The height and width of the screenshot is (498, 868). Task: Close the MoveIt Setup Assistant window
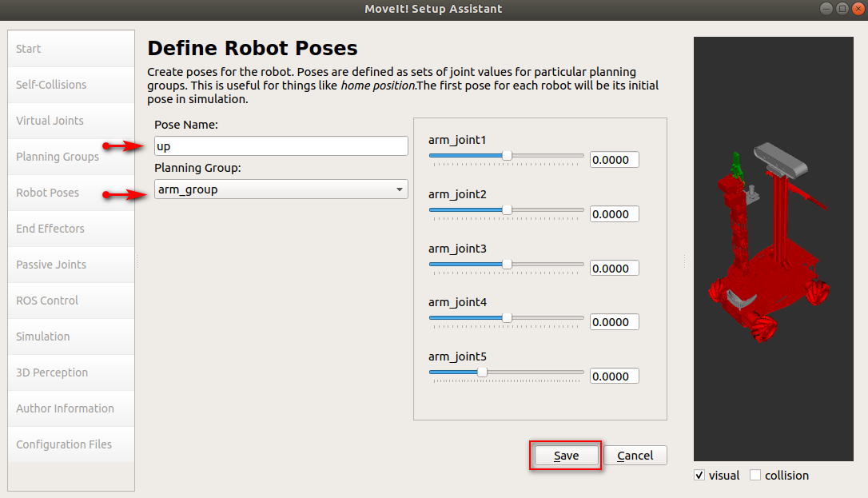[858, 8]
